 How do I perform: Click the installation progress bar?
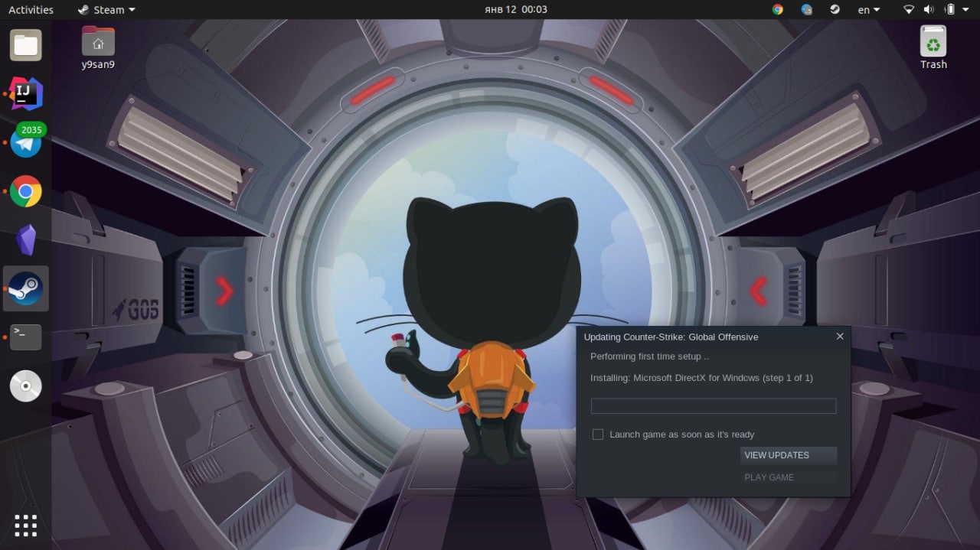coord(714,405)
